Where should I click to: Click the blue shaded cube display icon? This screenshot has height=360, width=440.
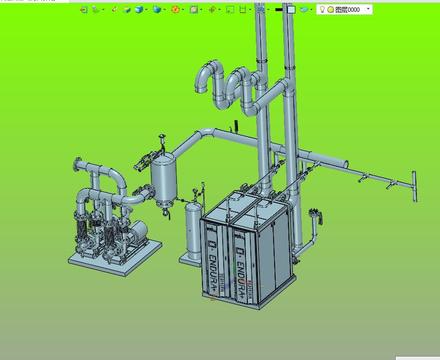coord(139,10)
